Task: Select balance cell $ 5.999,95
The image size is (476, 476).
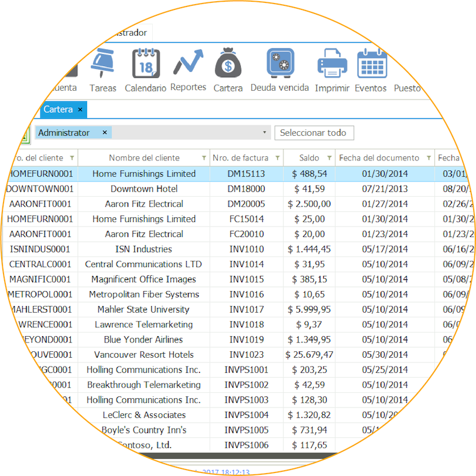Action: click(x=309, y=310)
